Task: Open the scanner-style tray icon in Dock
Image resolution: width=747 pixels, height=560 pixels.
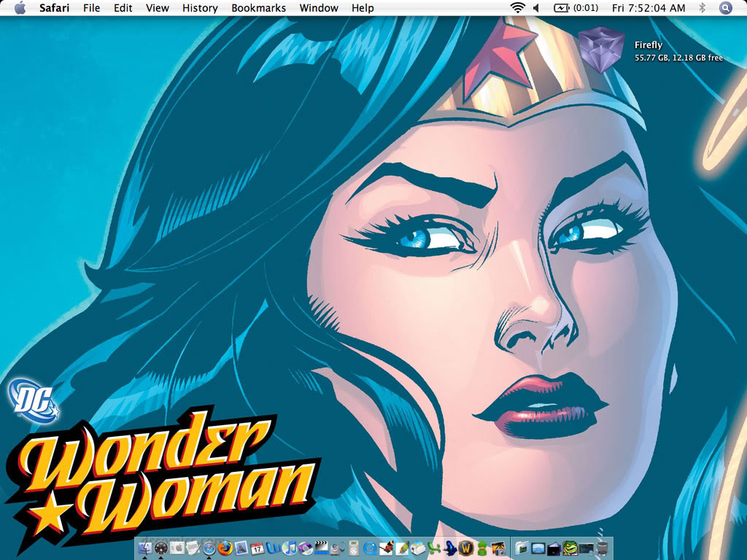Action: tap(418, 548)
